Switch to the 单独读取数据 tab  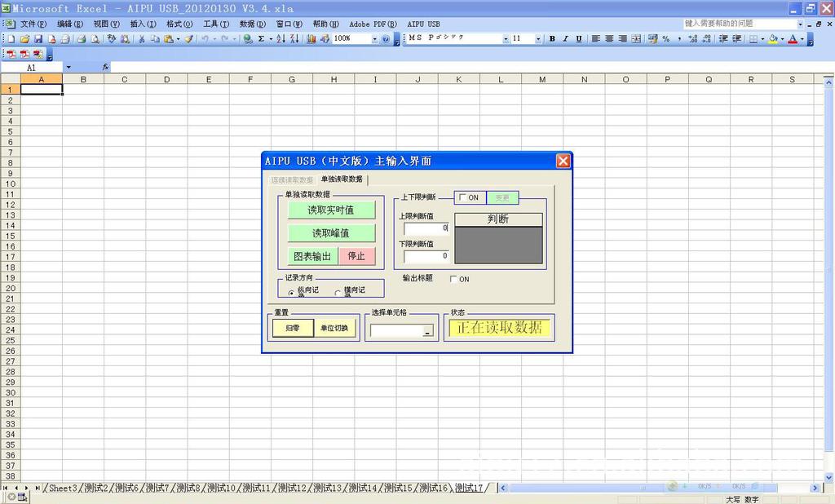(342, 179)
